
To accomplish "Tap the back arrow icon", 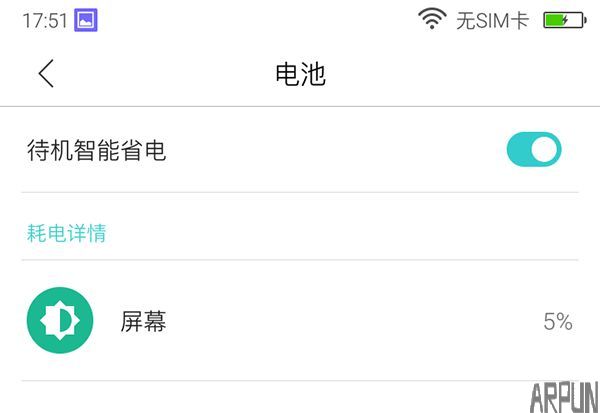I will point(46,73).
